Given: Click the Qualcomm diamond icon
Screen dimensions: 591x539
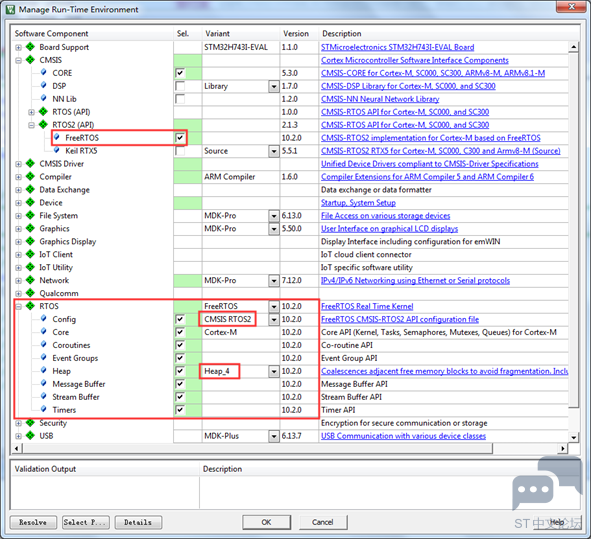Looking at the screenshot, I should click(x=30, y=293).
